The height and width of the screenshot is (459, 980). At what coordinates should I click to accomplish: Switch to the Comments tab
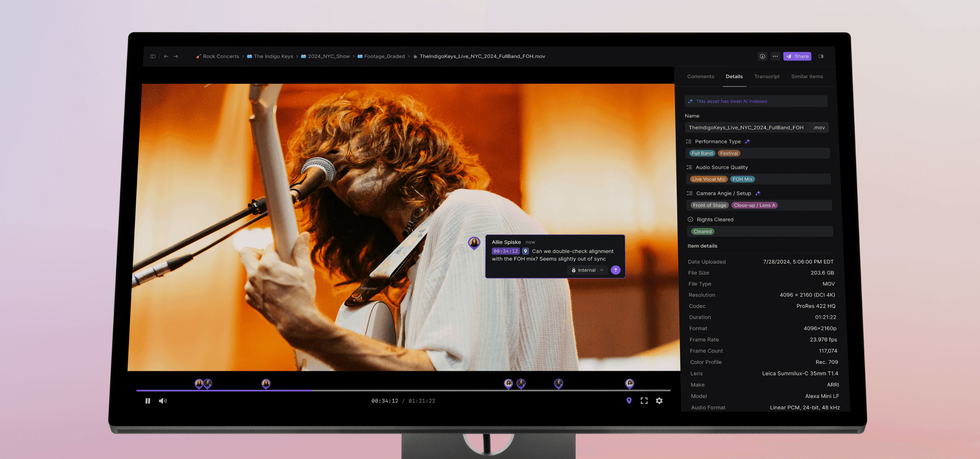click(x=701, y=76)
